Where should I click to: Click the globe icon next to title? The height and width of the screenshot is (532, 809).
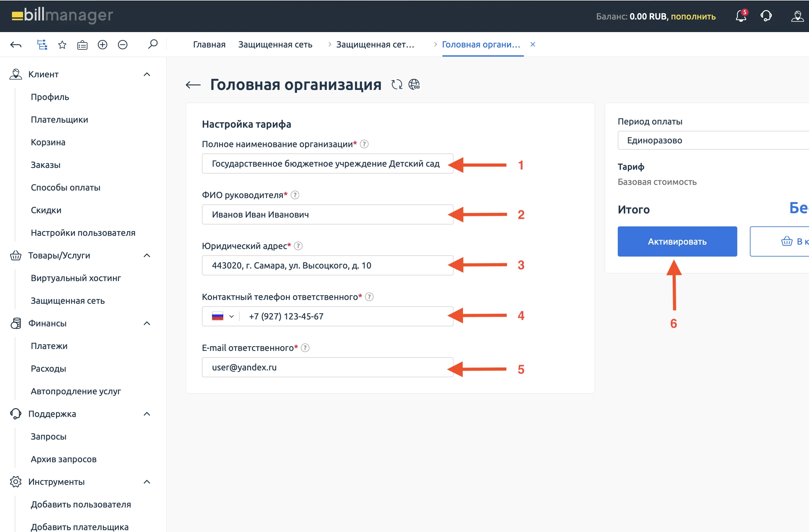tap(414, 84)
